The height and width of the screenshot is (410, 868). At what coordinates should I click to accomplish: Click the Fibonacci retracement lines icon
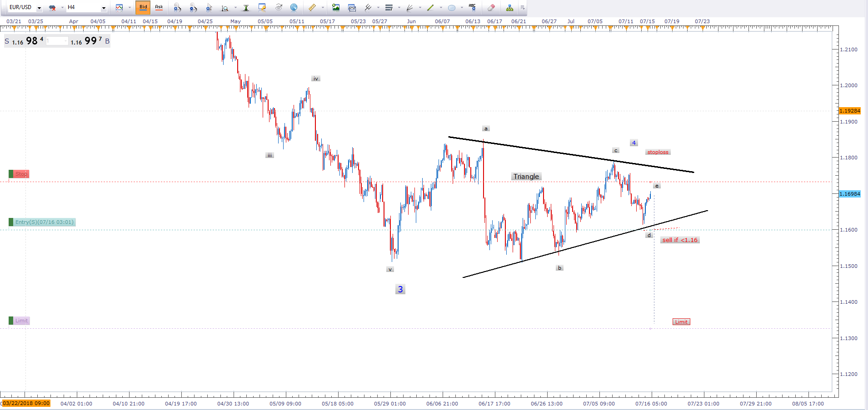pyautogui.click(x=389, y=7)
